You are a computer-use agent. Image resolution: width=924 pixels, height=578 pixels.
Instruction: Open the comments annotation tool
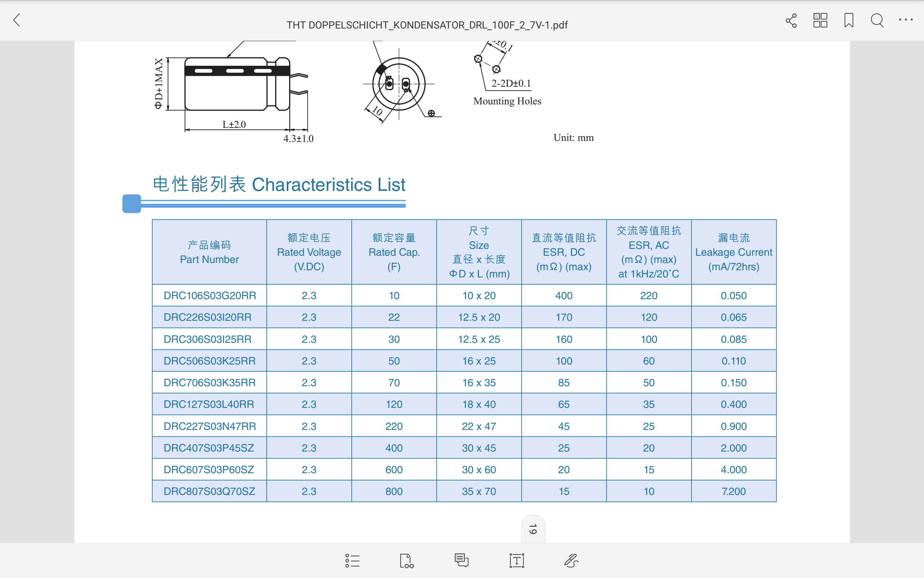(x=461, y=560)
